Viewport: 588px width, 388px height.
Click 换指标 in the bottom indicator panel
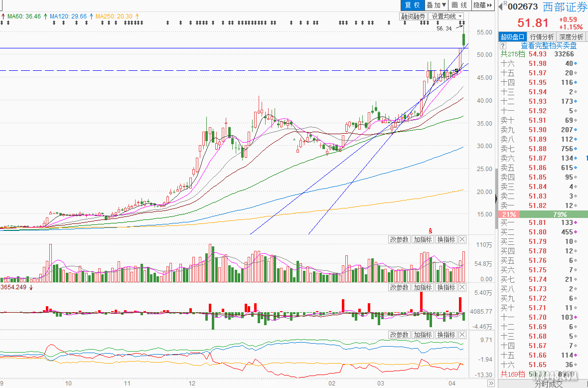coord(446,335)
